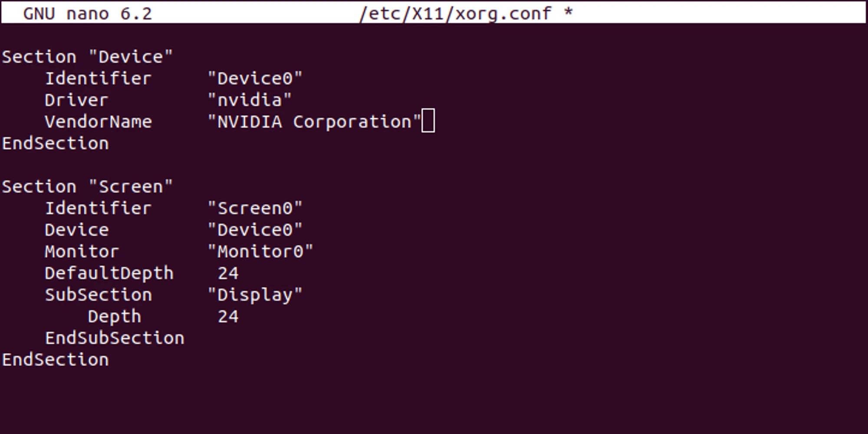Click the indented Depth keyword under SubSection
Viewport: 868px width, 434px height.
click(115, 317)
